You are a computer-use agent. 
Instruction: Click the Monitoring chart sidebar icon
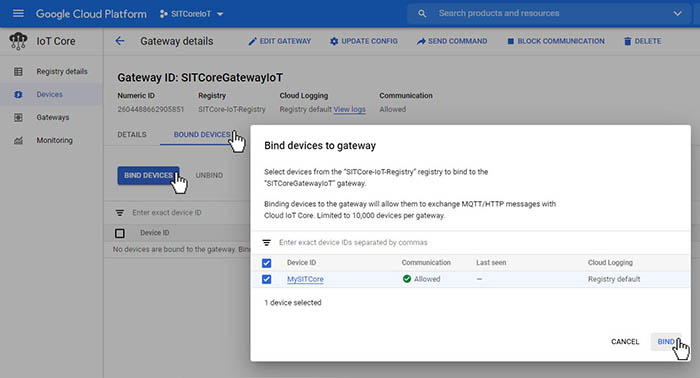(18, 141)
